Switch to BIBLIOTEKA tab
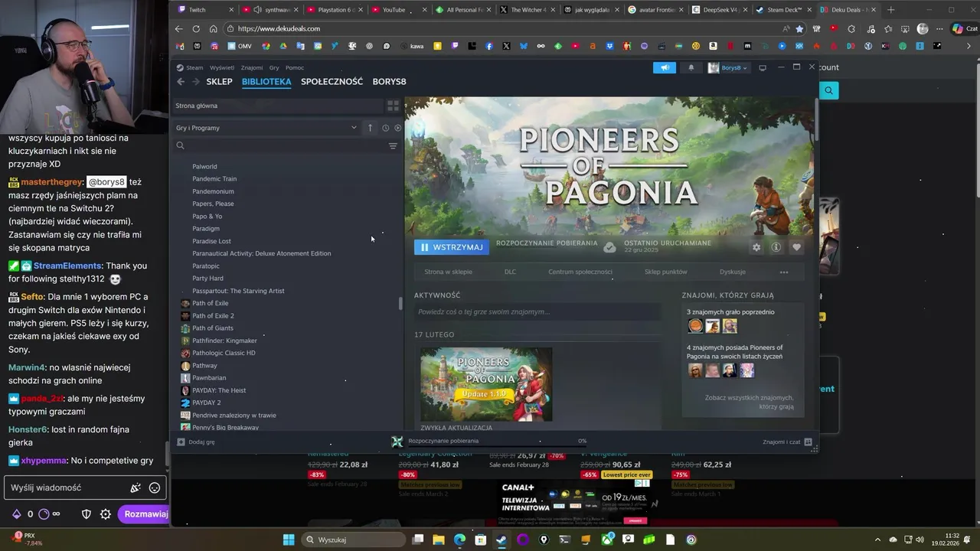The height and width of the screenshot is (551, 980). 266,81
